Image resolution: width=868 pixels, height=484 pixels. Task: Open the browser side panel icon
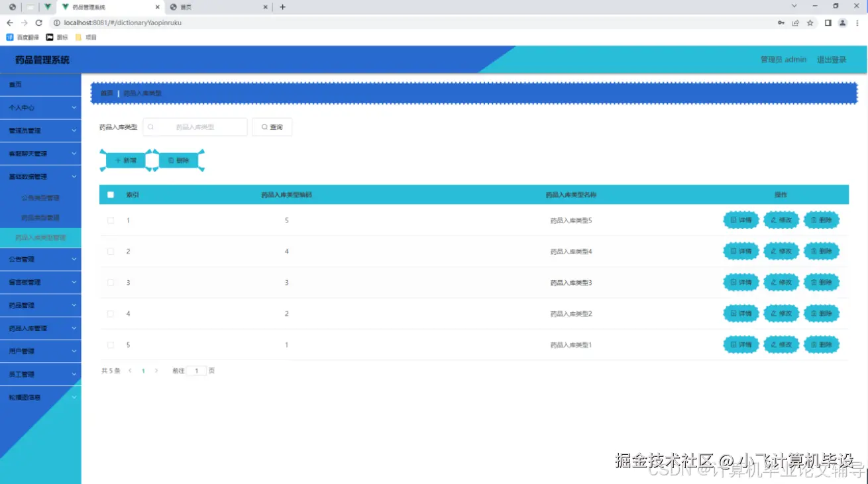[828, 23]
